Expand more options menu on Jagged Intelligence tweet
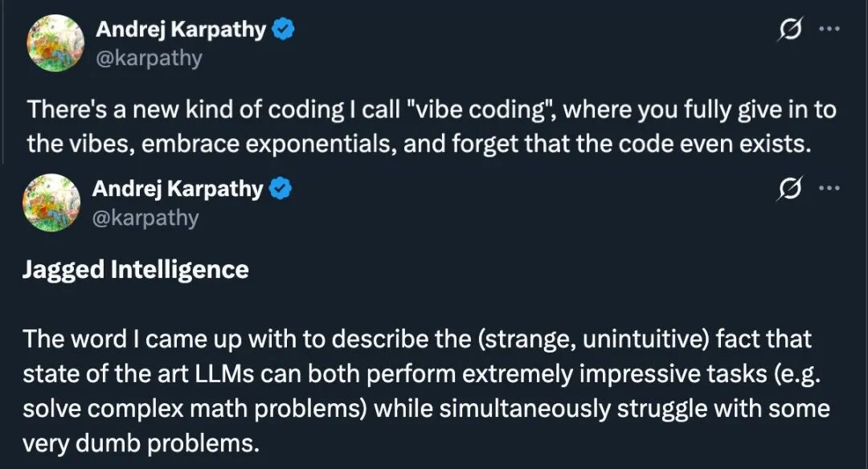 [x=829, y=188]
